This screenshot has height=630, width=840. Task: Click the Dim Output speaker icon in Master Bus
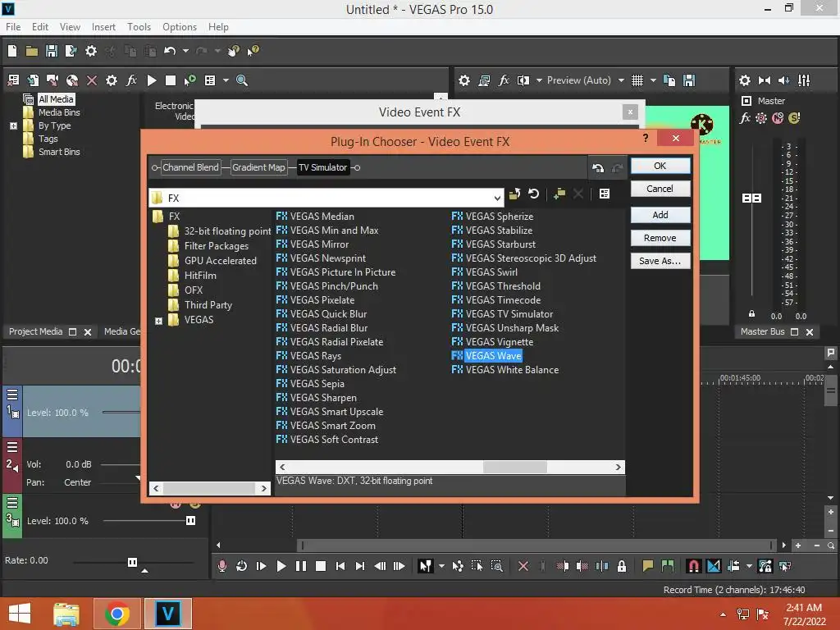(x=783, y=80)
